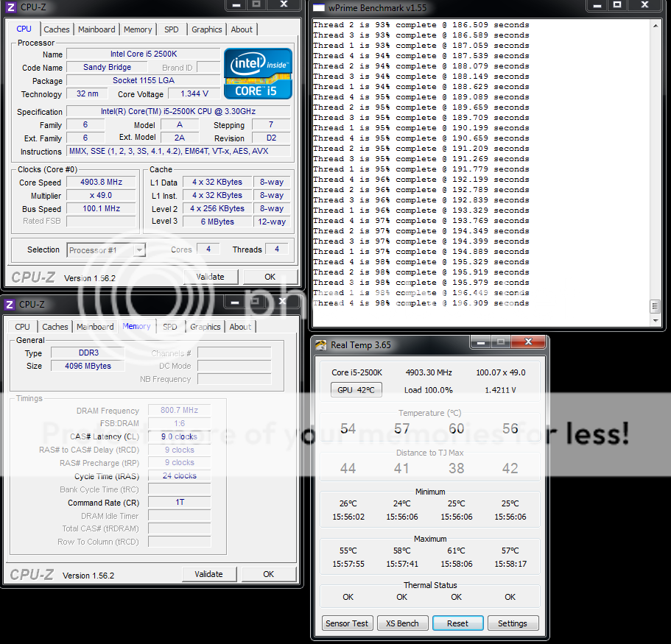Click the memory Size value 4096 MBytes
671x644 pixels.
(x=88, y=366)
